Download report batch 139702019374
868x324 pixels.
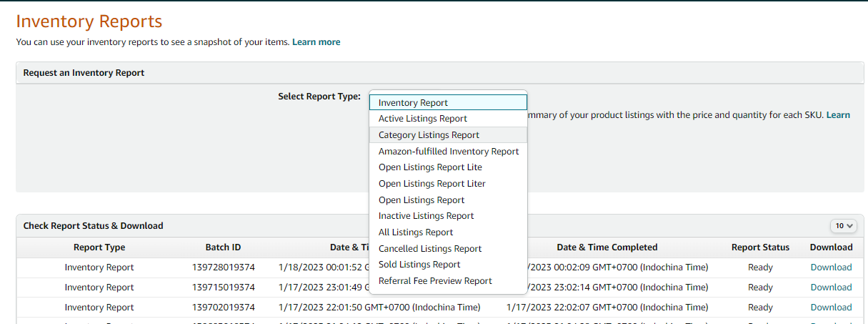831,308
